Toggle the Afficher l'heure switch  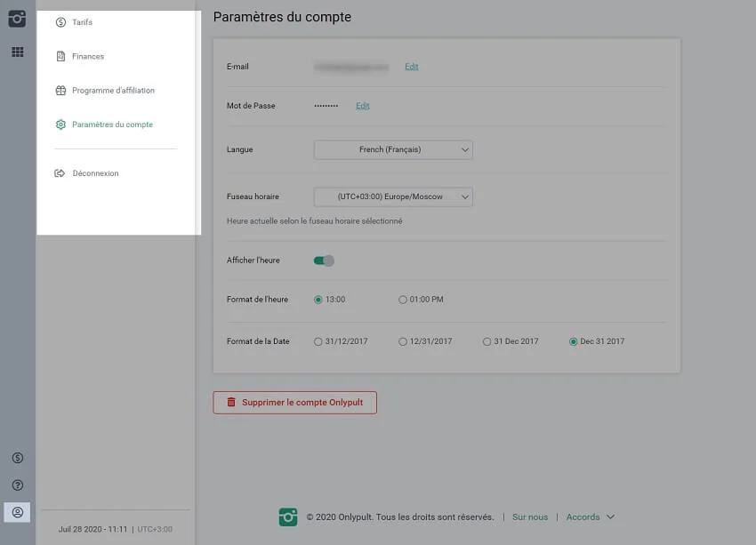pyautogui.click(x=324, y=260)
